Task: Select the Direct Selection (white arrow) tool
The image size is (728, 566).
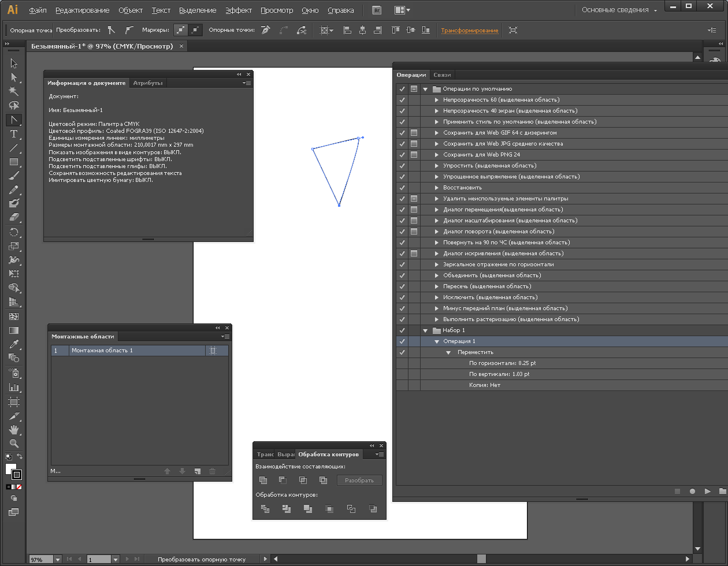Action: 14,77
